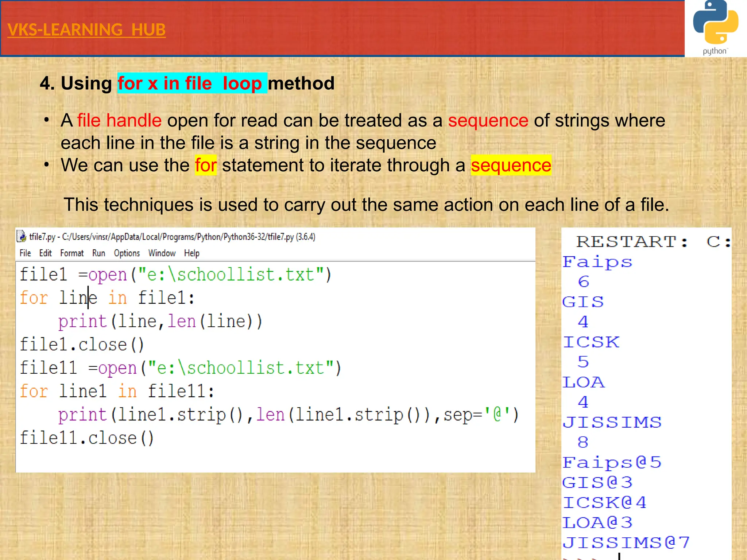This screenshot has width=747, height=560.
Task: Click the red 'file handle' text
Action: [119, 120]
